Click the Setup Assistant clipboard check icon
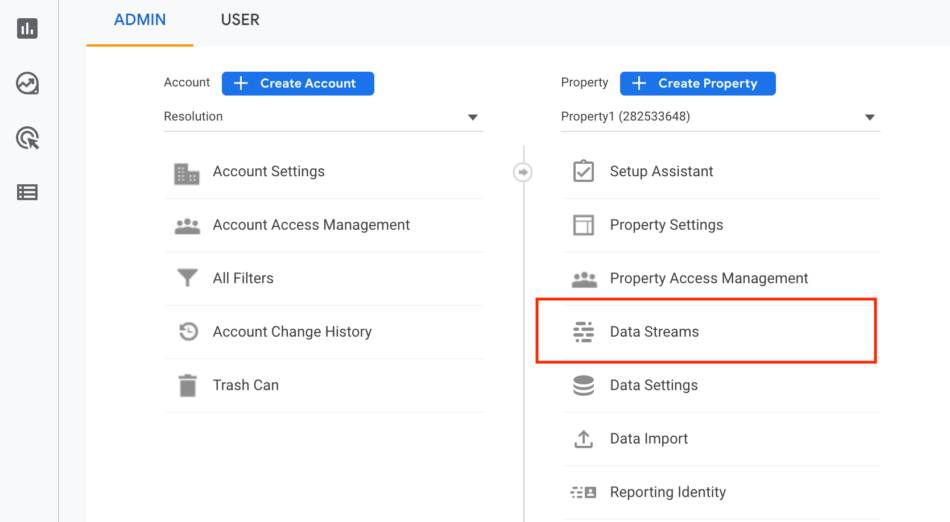The image size is (950, 522). [x=583, y=171]
